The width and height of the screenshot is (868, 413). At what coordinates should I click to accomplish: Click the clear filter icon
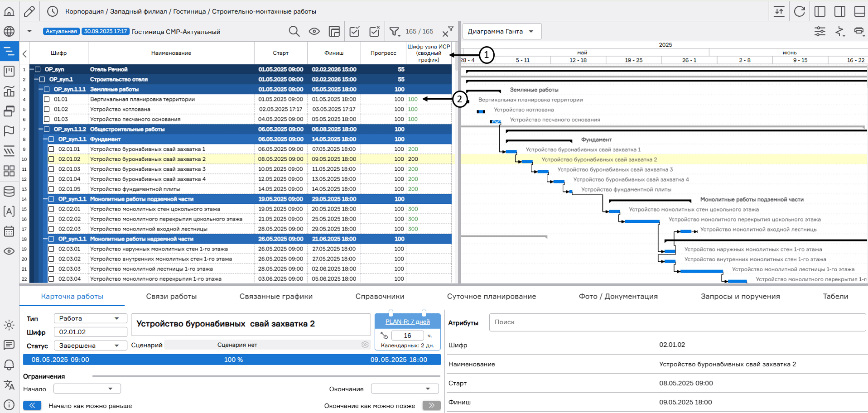pos(447,31)
